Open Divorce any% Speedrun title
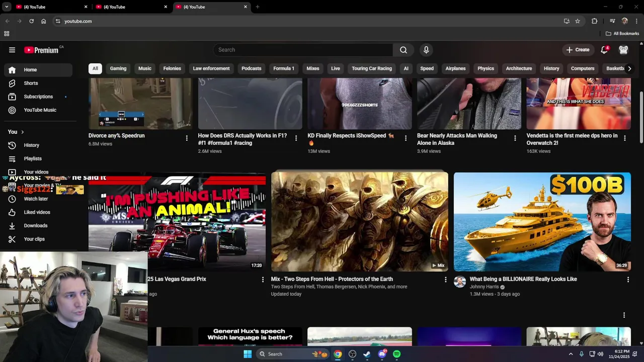Image resolution: width=644 pixels, height=362 pixels. point(117,136)
